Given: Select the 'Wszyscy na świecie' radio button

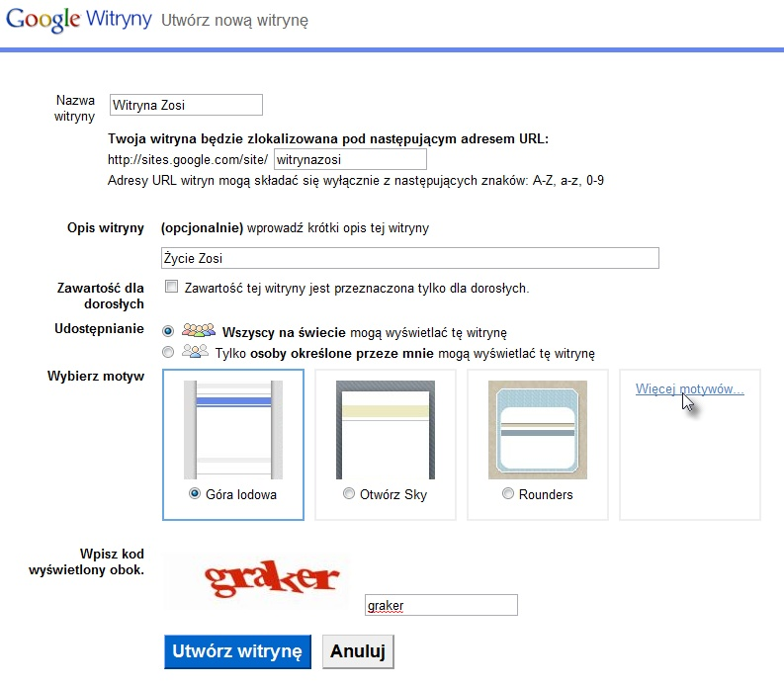Looking at the screenshot, I should point(168,331).
